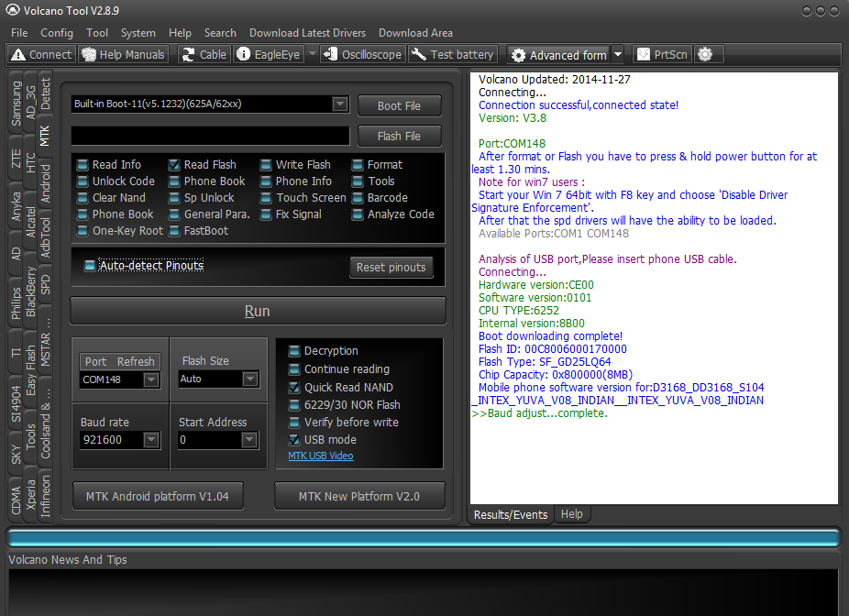The image size is (849, 616).
Task: Uncheck the USB mode option
Action: pos(294,439)
